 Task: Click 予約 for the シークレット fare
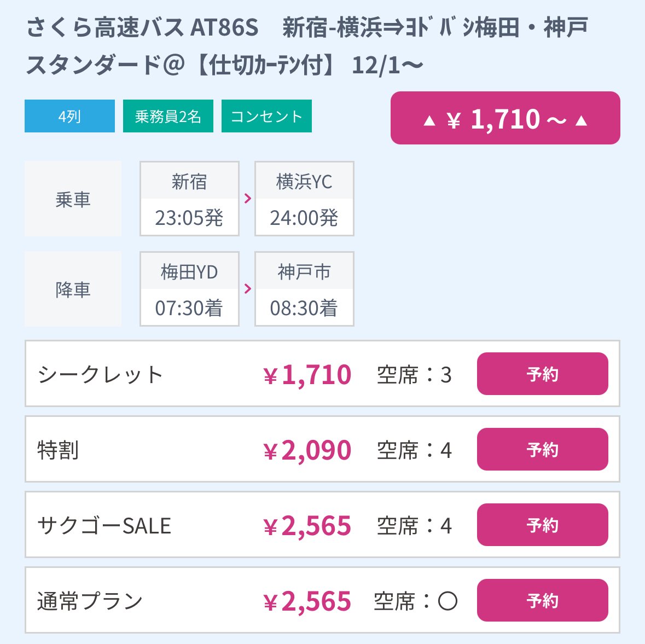click(x=542, y=374)
